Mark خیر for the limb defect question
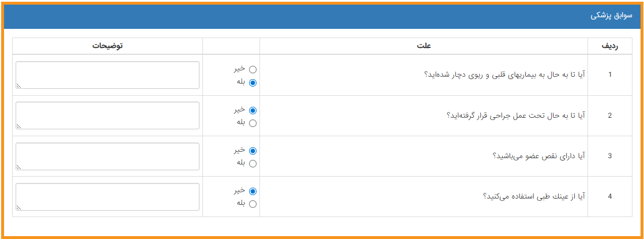 (x=252, y=150)
